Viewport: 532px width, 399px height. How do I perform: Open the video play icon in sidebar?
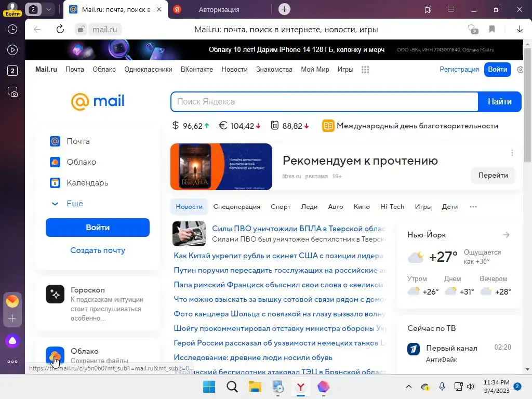click(12, 50)
